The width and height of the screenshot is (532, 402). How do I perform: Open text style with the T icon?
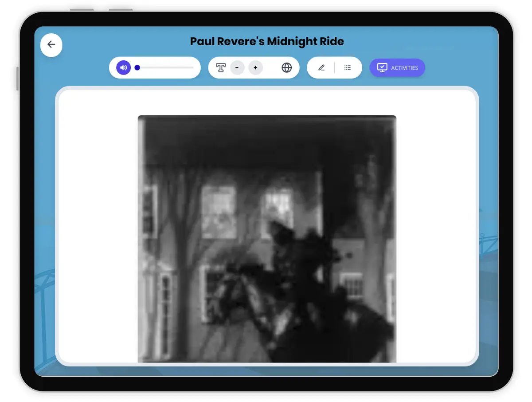coord(221,68)
